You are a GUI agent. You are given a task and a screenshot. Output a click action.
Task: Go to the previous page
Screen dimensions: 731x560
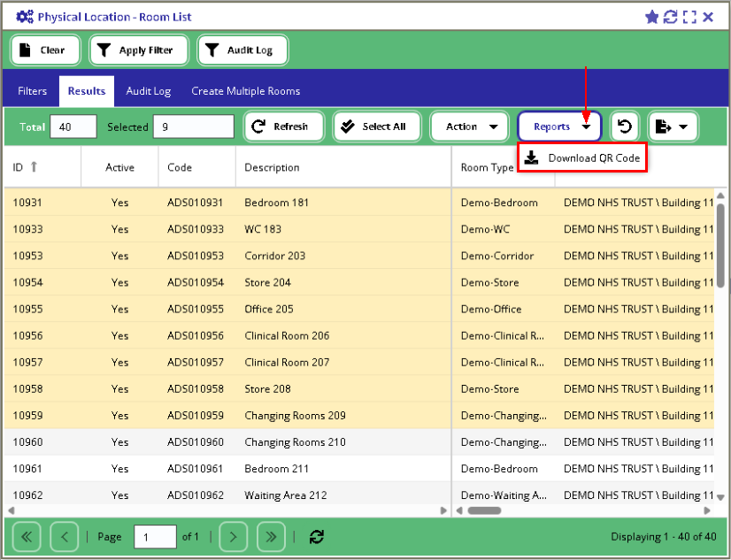point(65,537)
